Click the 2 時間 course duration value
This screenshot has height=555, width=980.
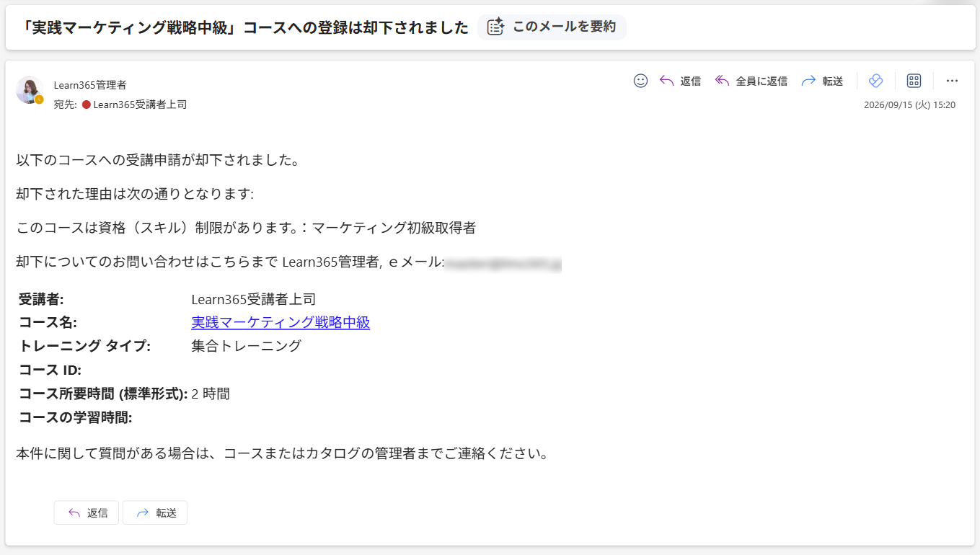(x=211, y=394)
